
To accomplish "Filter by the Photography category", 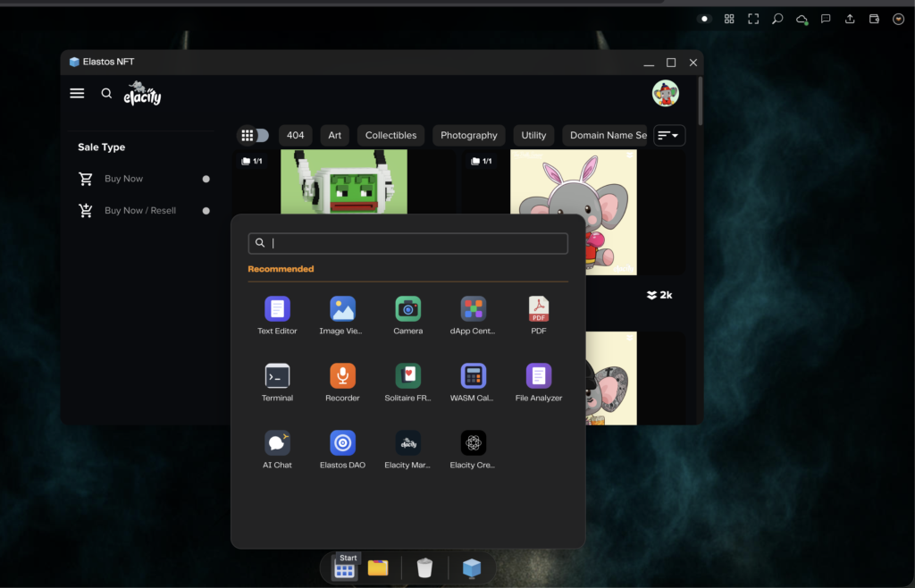I will coord(468,135).
